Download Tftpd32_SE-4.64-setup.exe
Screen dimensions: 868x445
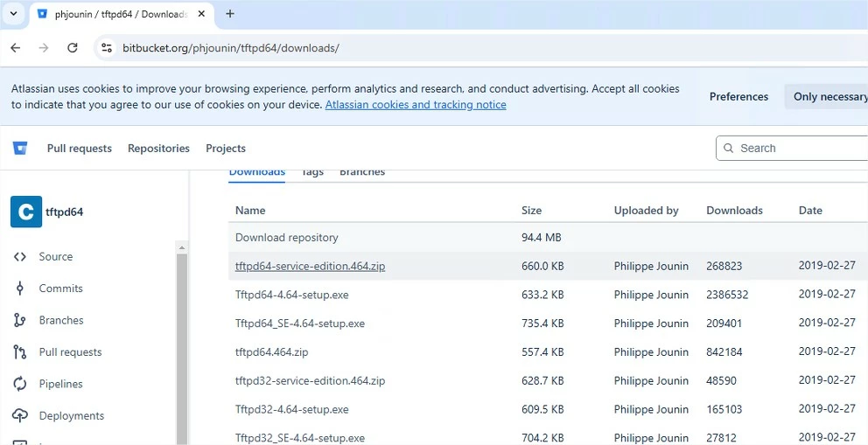tap(300, 438)
